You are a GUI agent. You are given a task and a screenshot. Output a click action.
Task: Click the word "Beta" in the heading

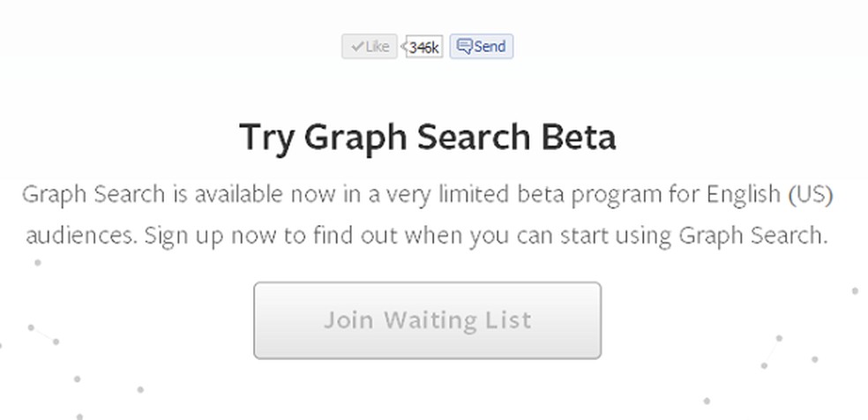click(578, 138)
